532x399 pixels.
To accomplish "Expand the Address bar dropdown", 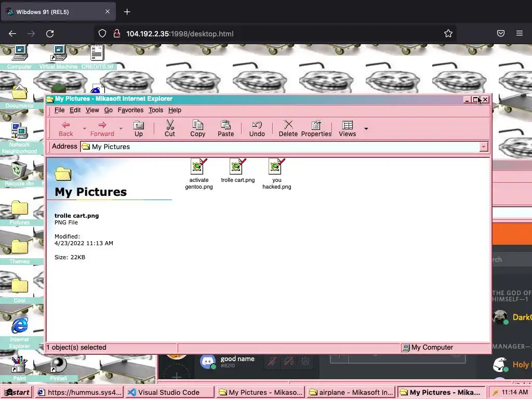I will [x=484, y=147].
